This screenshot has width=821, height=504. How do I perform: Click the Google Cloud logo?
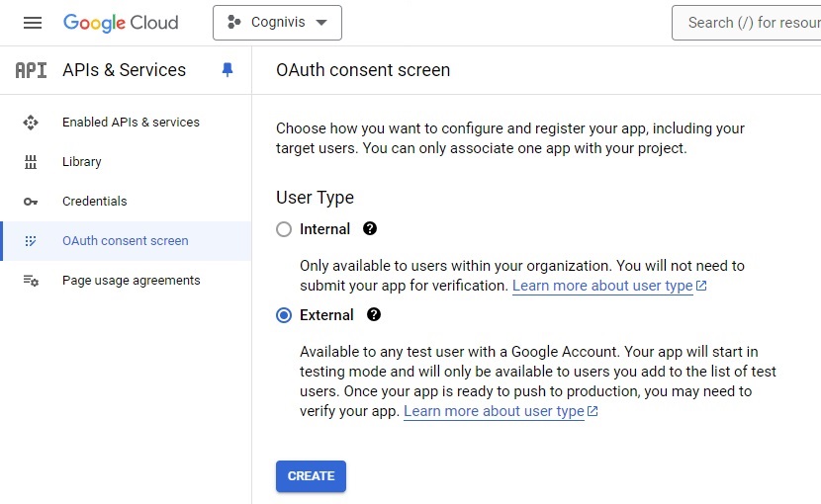click(121, 23)
